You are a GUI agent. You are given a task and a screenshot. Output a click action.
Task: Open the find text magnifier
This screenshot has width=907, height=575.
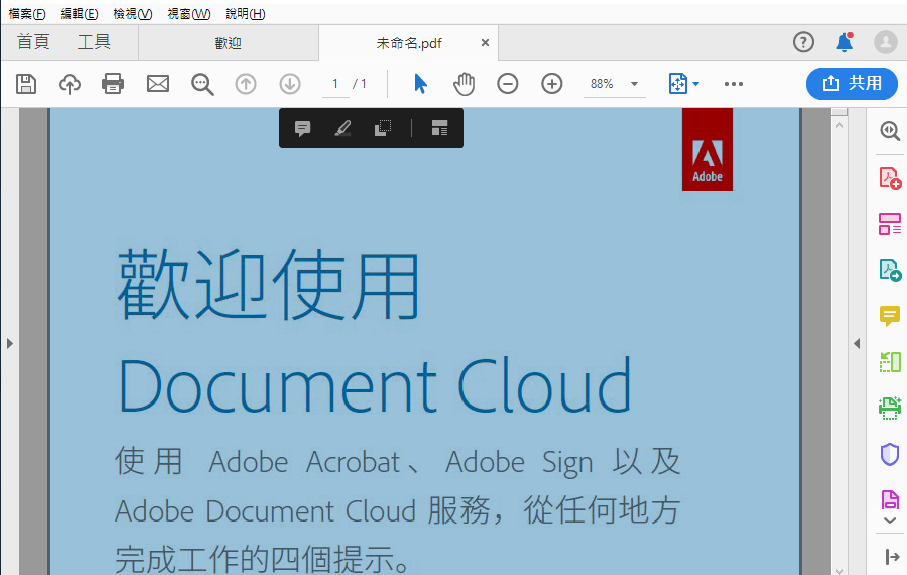click(202, 84)
